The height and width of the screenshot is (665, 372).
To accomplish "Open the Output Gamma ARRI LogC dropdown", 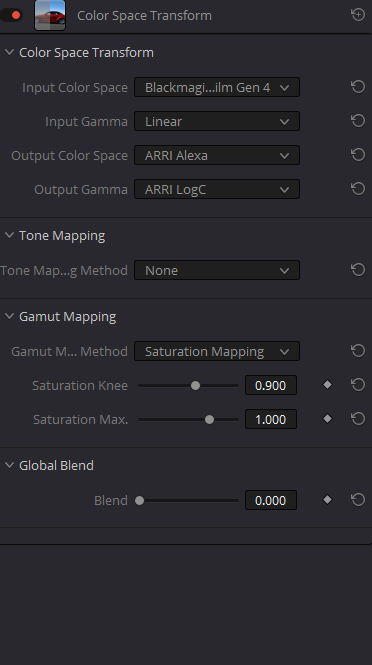I will [217, 189].
